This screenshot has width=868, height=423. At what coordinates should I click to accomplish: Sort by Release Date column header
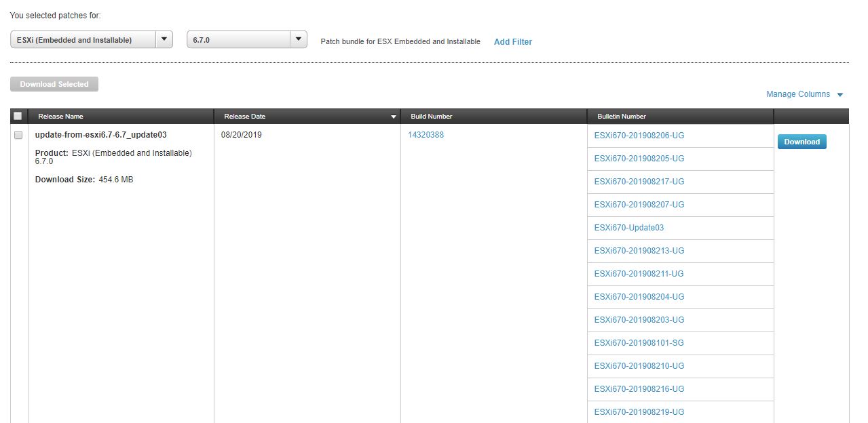pyautogui.click(x=307, y=116)
